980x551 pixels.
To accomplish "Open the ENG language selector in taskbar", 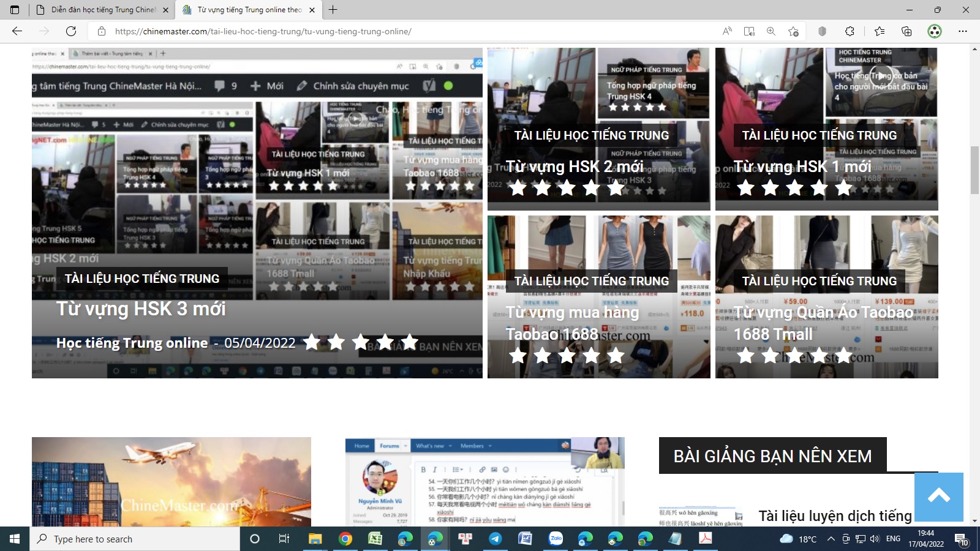I will point(893,539).
